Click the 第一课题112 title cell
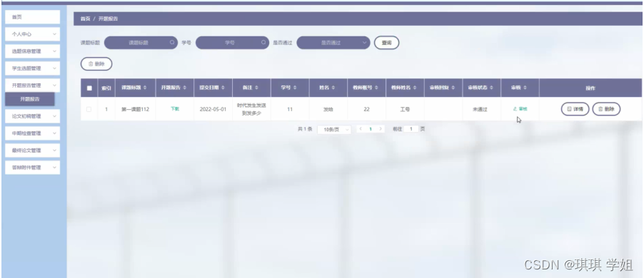The width and height of the screenshot is (644, 278). (x=136, y=110)
